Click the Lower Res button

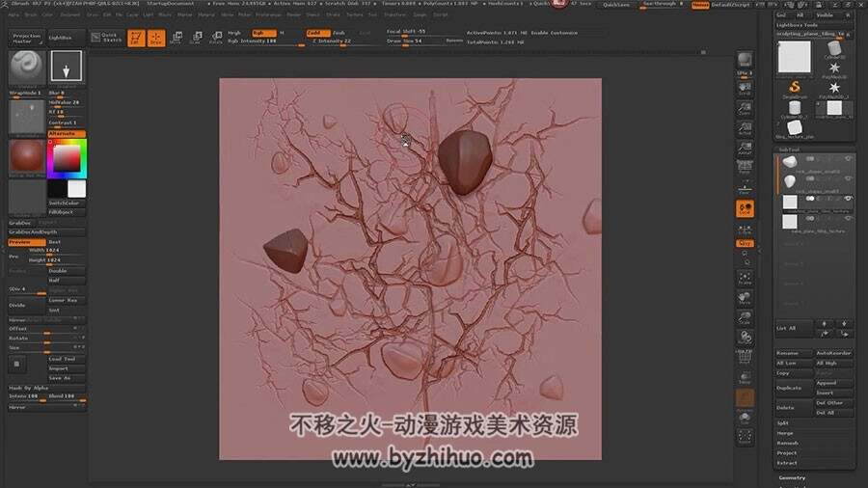tap(67, 301)
